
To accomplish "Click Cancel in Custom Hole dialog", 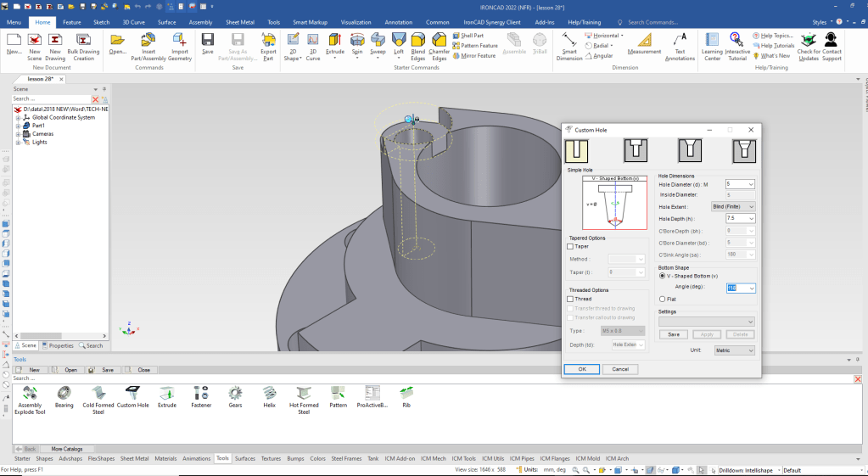I will 620,369.
